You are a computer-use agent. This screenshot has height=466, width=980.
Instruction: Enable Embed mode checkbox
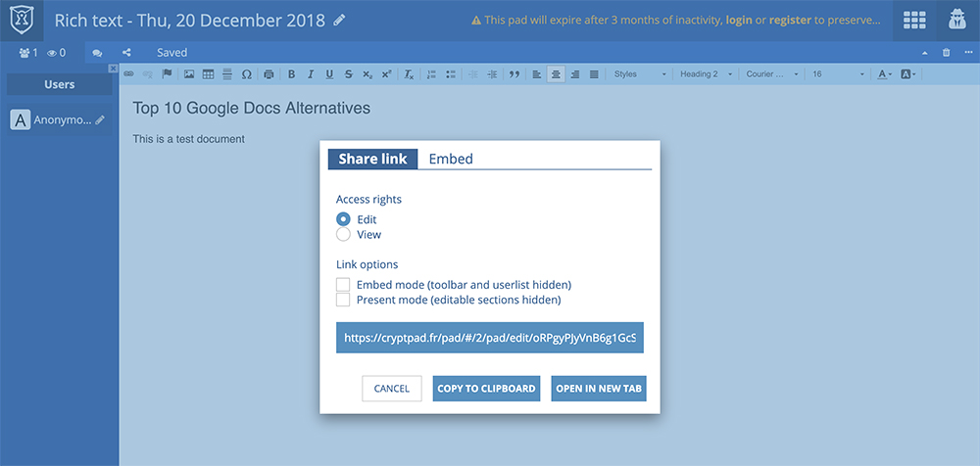pos(343,285)
